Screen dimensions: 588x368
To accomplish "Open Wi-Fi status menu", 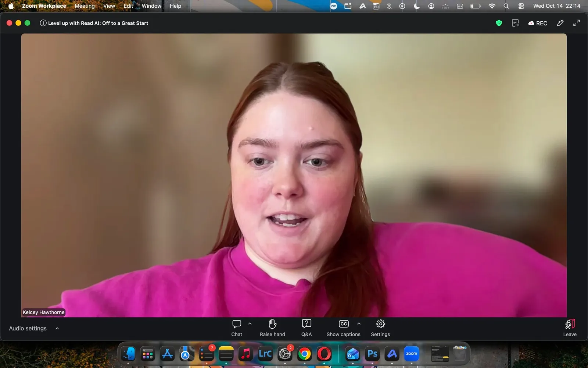I will click(x=492, y=6).
